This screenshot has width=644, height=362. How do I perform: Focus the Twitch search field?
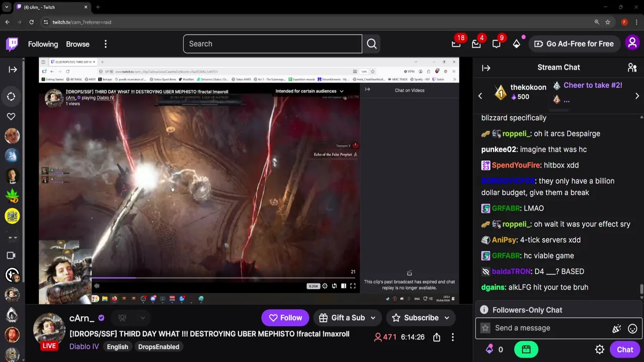click(x=272, y=44)
